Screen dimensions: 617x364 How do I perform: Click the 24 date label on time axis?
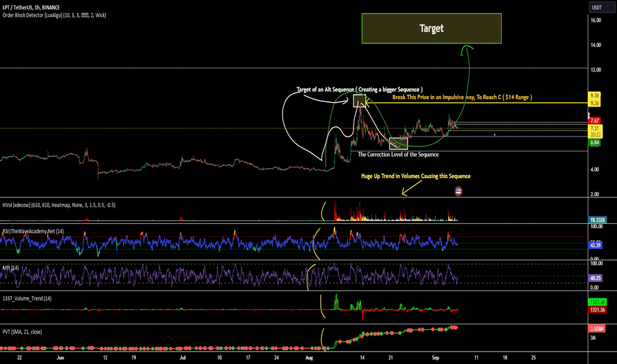(x=277, y=357)
